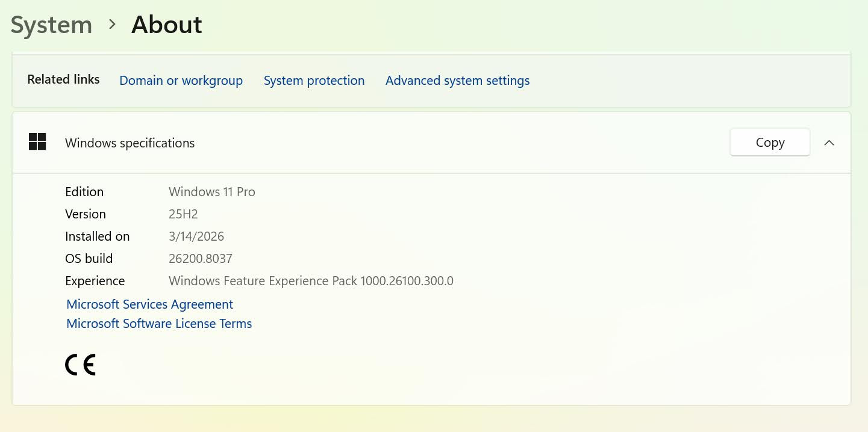Select the OS build number 26200.8037
The width and height of the screenshot is (868, 432).
click(200, 259)
